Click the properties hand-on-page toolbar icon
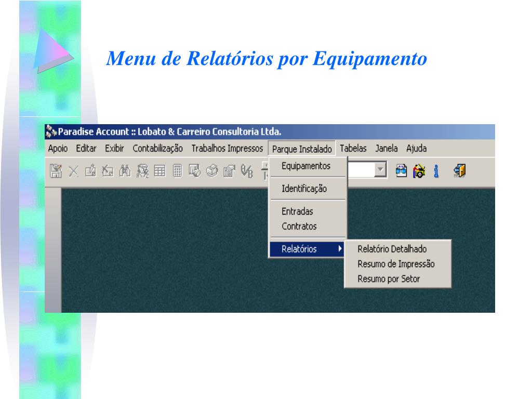 [x=229, y=171]
